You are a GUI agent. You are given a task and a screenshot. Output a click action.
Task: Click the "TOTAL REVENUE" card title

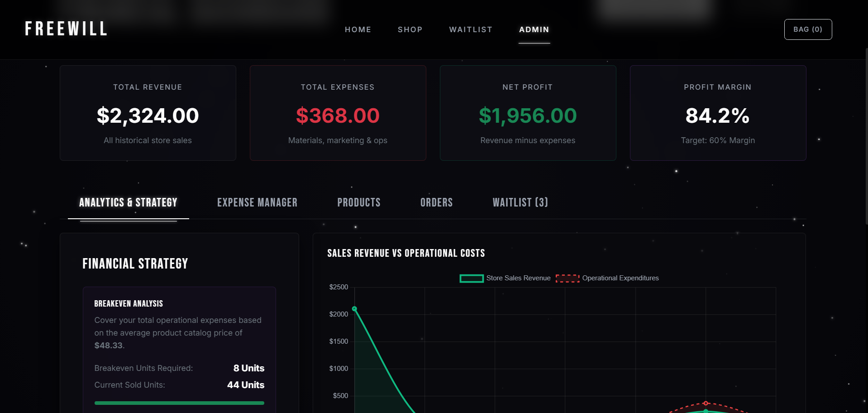[x=148, y=87]
